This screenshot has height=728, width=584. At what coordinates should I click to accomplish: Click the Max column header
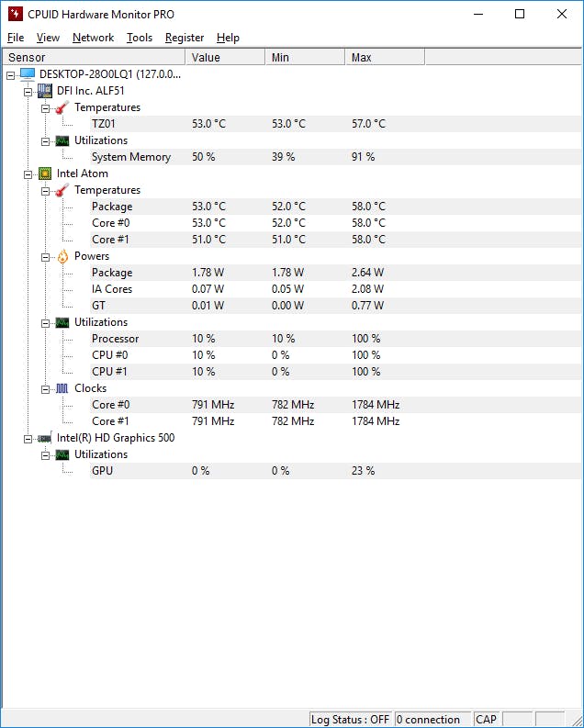coord(385,57)
